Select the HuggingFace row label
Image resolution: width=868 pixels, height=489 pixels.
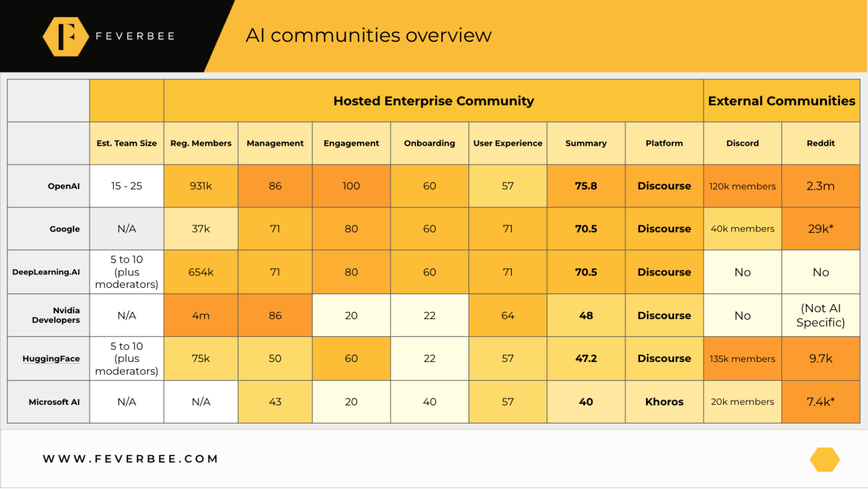coord(51,359)
